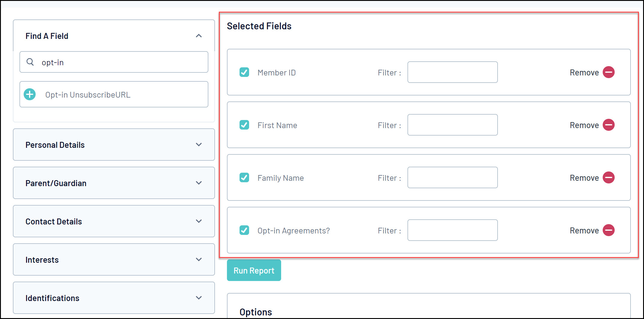Image resolution: width=644 pixels, height=319 pixels.
Task: Remove Family Name using its red minus icon
Action: (x=608, y=178)
